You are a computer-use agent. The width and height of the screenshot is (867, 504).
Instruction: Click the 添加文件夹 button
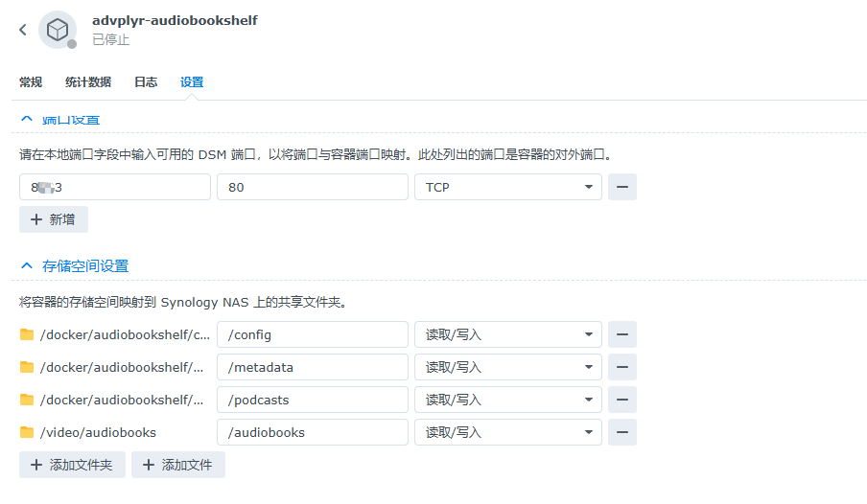pyautogui.click(x=72, y=465)
